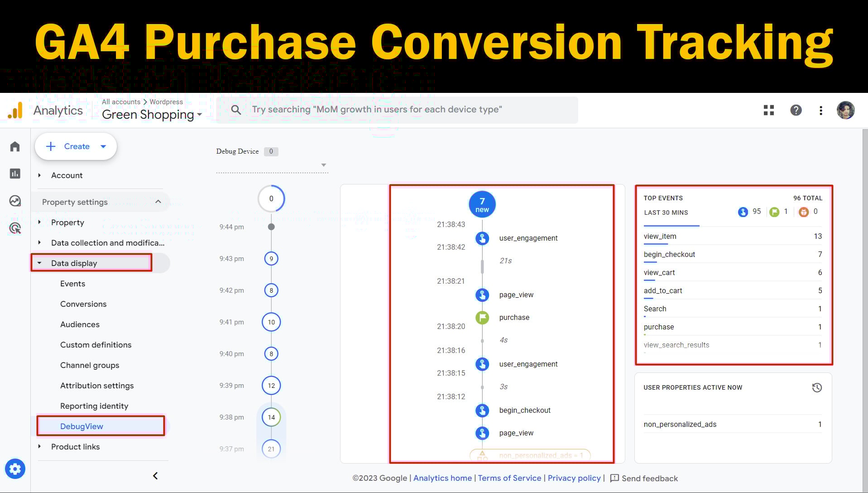The width and height of the screenshot is (868, 493).
Task: Collapse the Property settings section
Action: coord(158,202)
